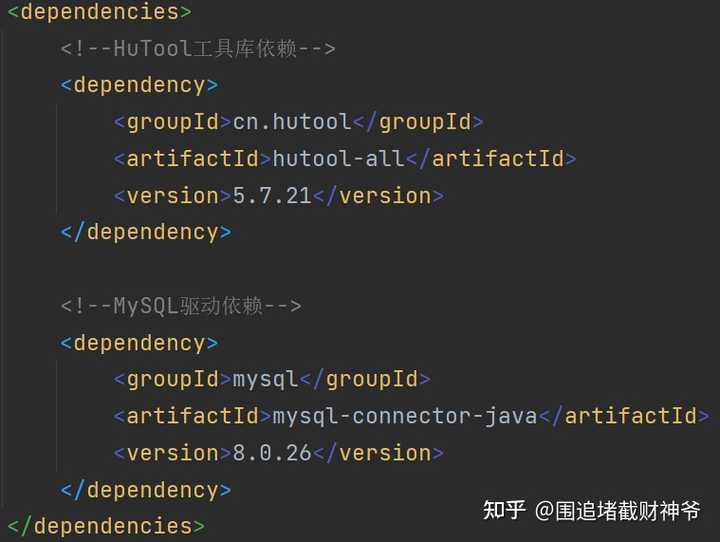This screenshot has height=542, width=720.
Task: Click the version number 5.7.21
Action: point(272,196)
